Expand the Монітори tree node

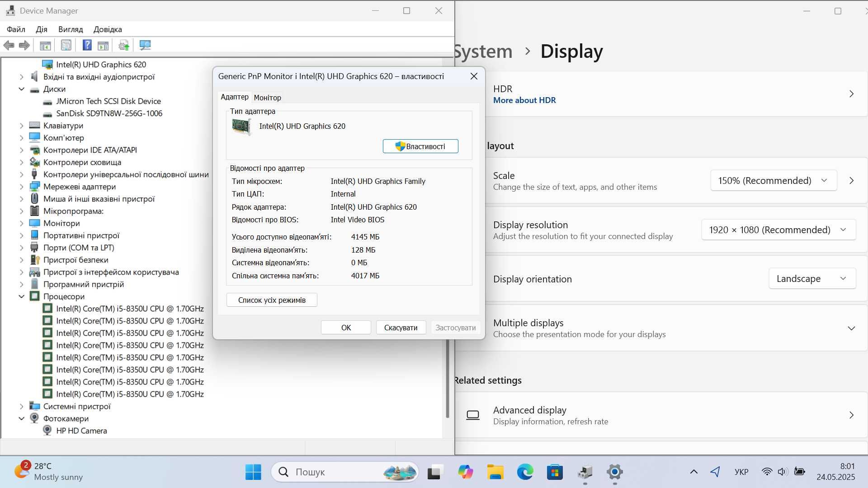point(21,223)
